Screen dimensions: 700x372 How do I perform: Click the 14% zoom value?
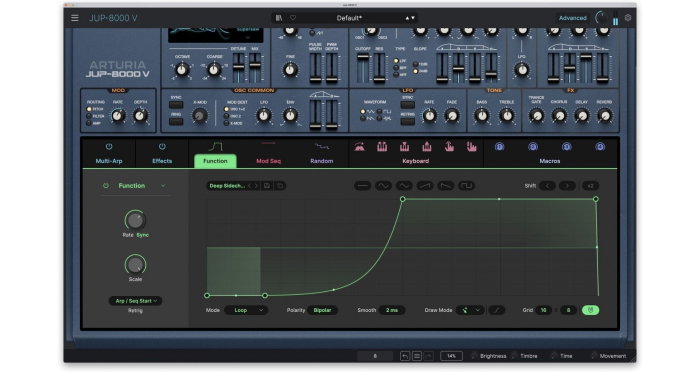[x=451, y=356]
